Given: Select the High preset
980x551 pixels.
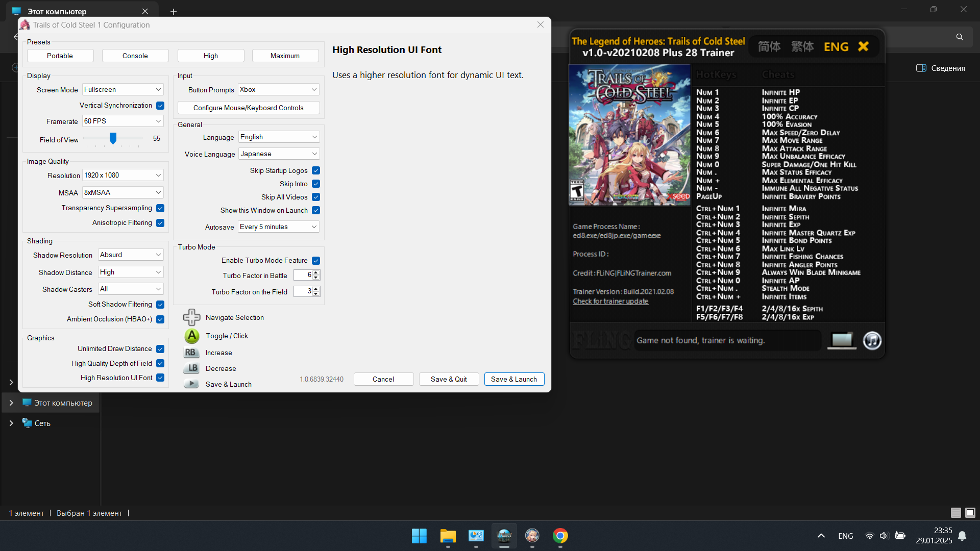Looking at the screenshot, I should [x=211, y=56].
